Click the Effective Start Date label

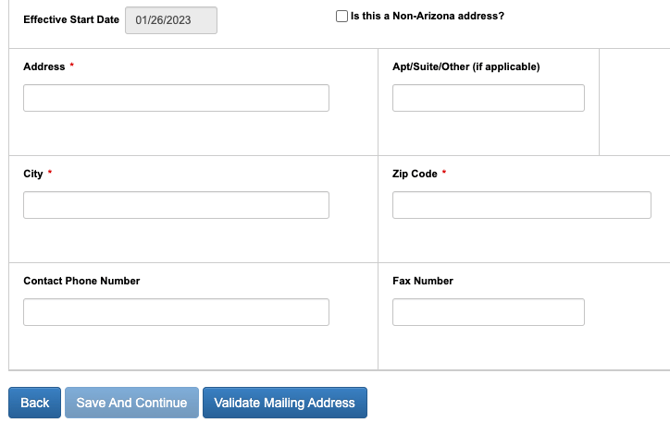coord(71,20)
